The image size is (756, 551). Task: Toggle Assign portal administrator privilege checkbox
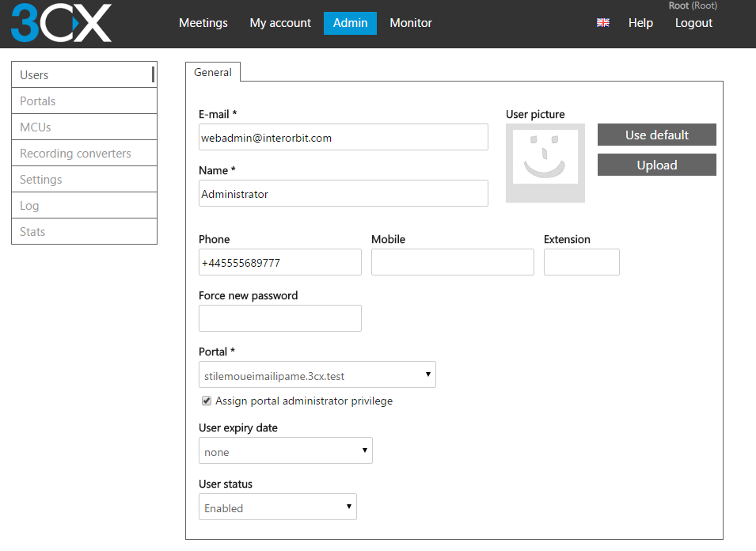[x=207, y=401]
